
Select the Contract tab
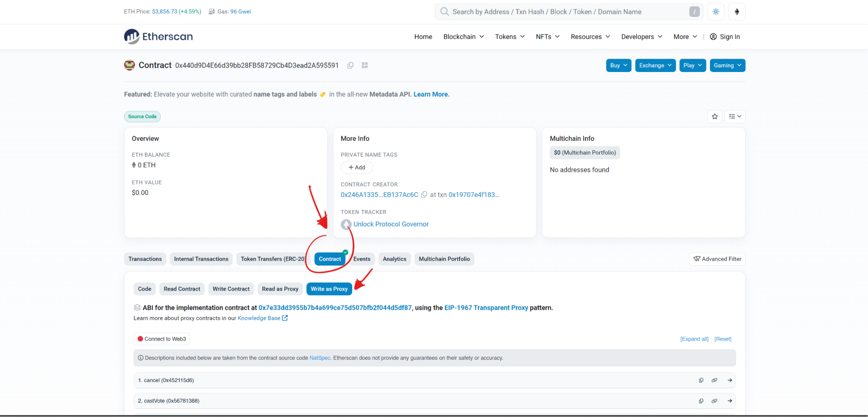[x=330, y=259]
